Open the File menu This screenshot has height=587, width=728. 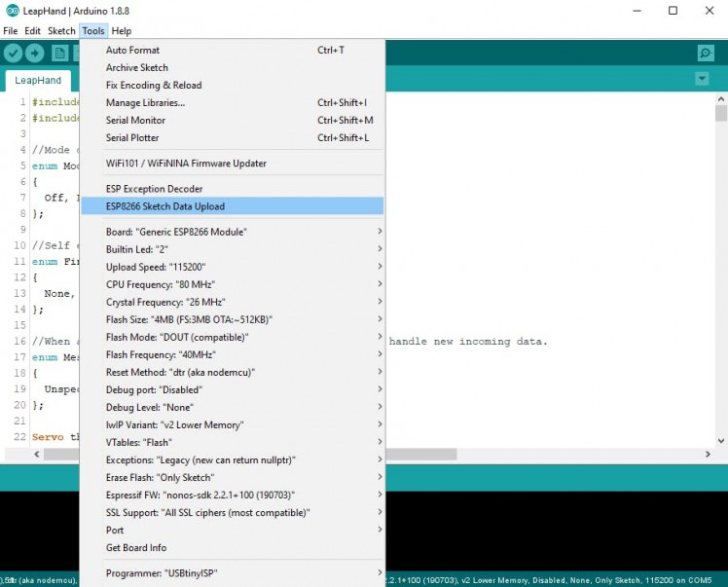[10, 31]
